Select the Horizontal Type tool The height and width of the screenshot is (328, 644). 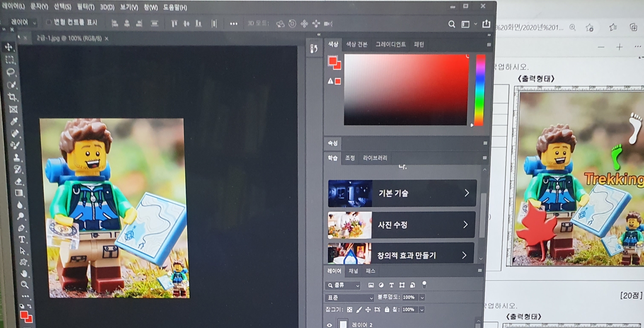pyautogui.click(x=22, y=239)
